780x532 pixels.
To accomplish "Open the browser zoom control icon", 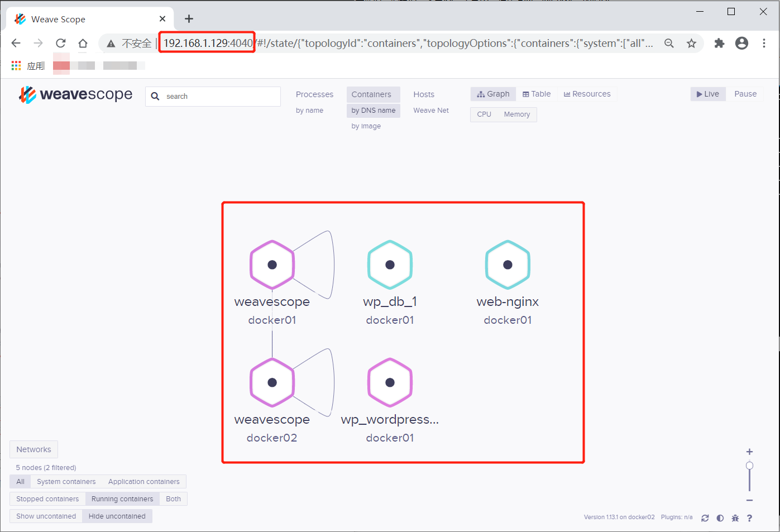I will click(x=669, y=43).
